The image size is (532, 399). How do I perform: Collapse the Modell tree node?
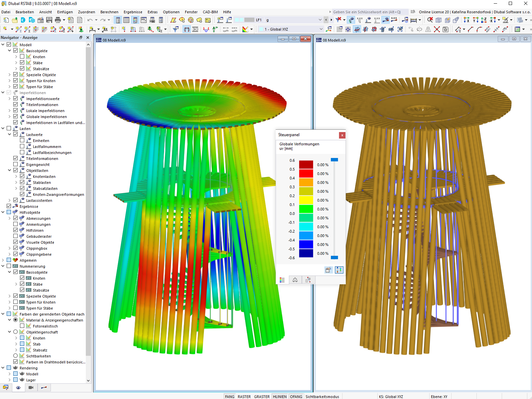(3, 45)
